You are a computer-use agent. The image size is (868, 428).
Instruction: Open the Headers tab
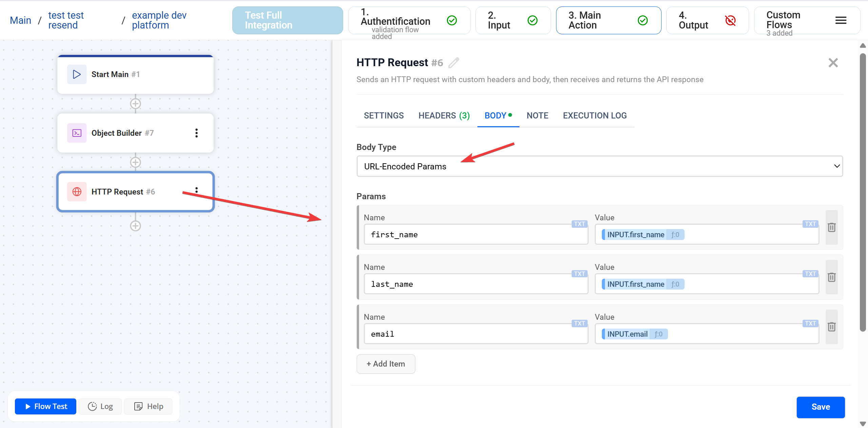[x=443, y=115]
